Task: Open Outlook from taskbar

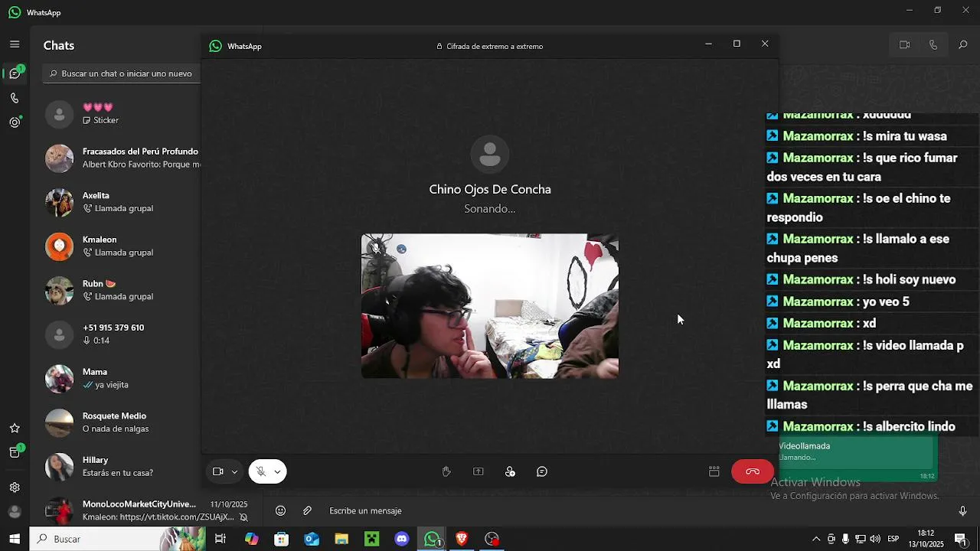Action: point(312,539)
